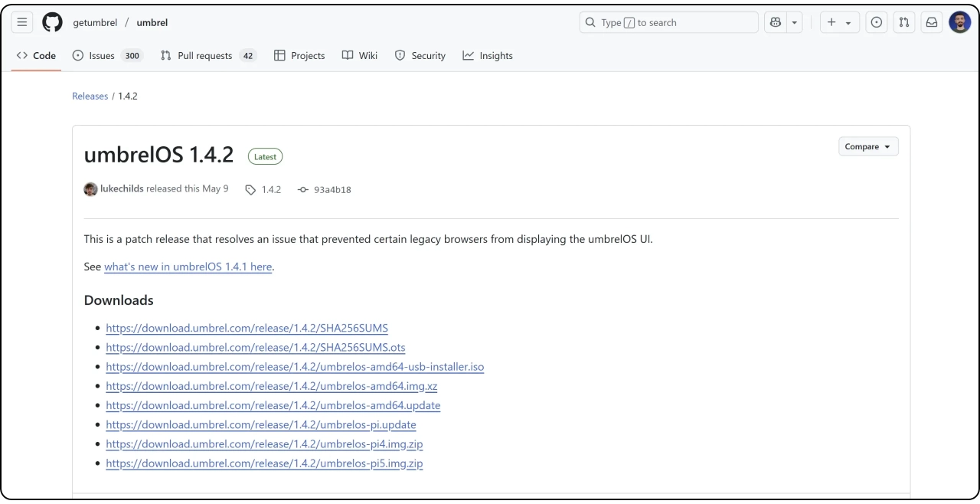Click the user profile avatar
The height and width of the screenshot is (504, 980).
(x=959, y=22)
